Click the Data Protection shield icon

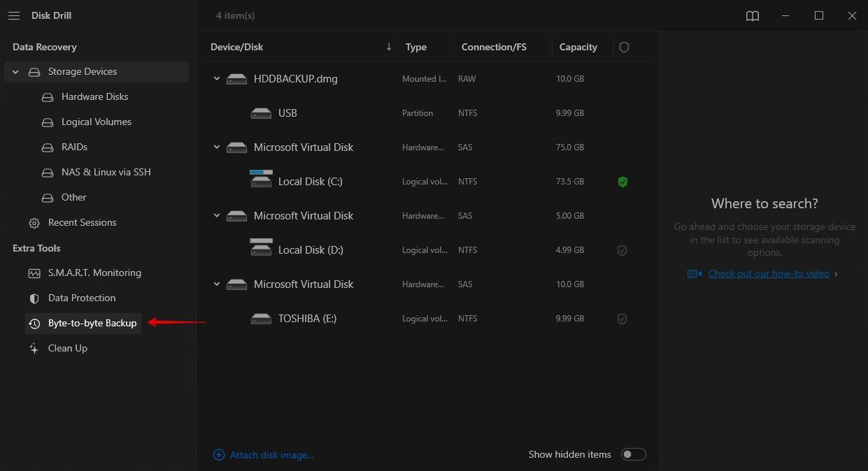tap(34, 298)
